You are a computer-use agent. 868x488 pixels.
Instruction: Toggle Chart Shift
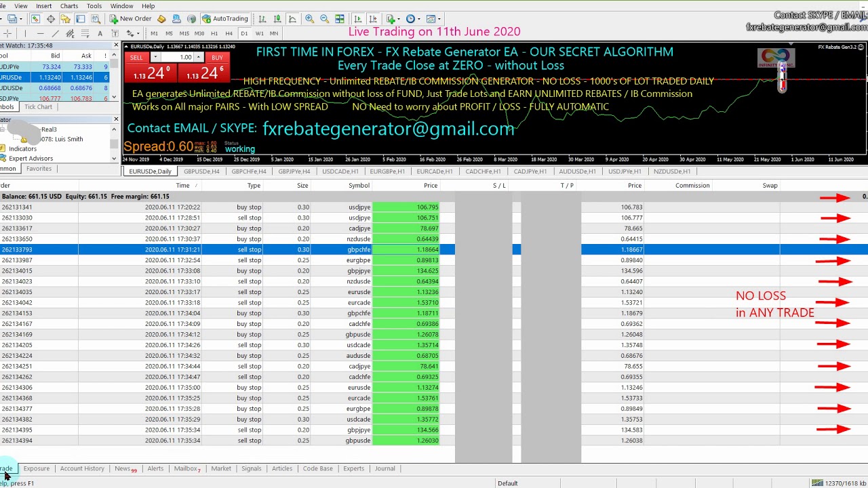[x=373, y=18]
